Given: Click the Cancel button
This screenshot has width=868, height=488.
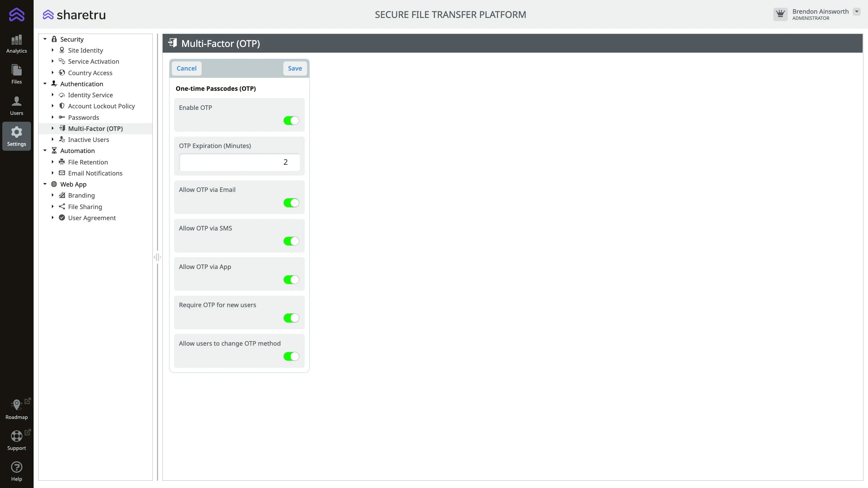Looking at the screenshot, I should (186, 68).
